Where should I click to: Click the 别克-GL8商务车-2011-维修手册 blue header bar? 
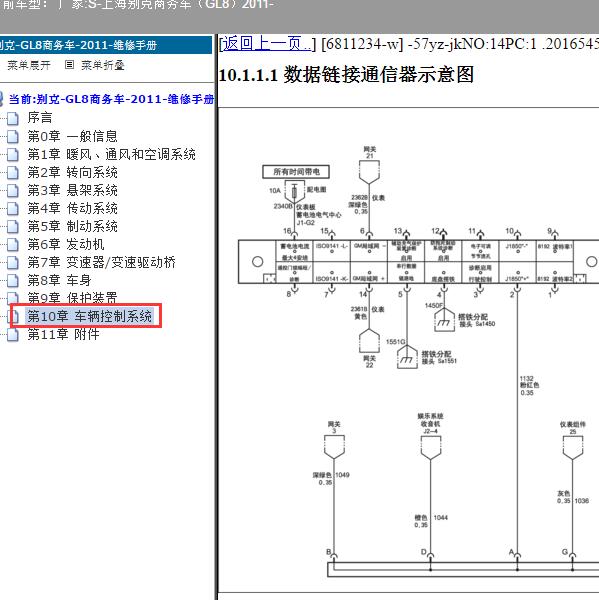pos(106,45)
